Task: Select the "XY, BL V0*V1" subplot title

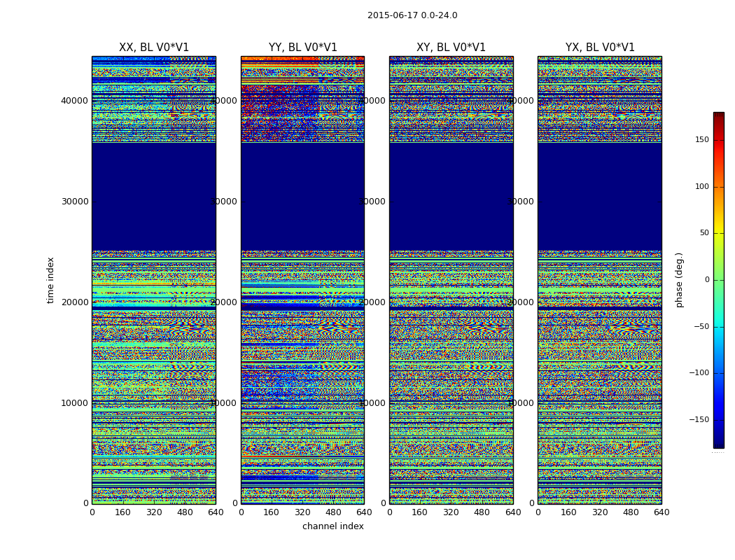Action: tap(451, 48)
